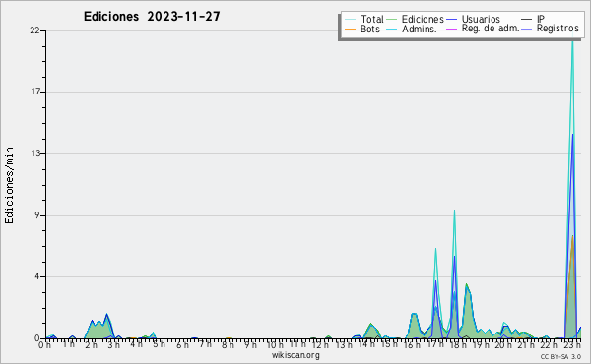The width and height of the screenshot is (591, 364).
Task: Click the Usuarios blue legend line
Action: point(451,20)
